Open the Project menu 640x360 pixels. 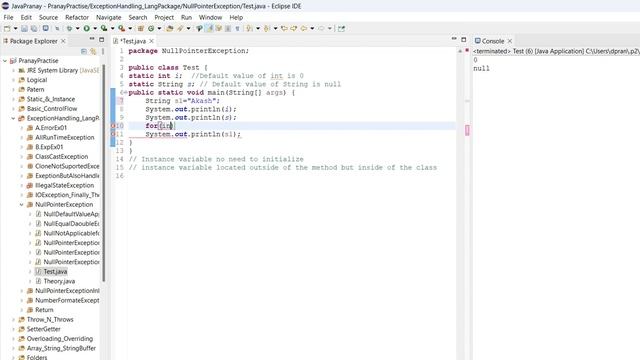click(164, 18)
